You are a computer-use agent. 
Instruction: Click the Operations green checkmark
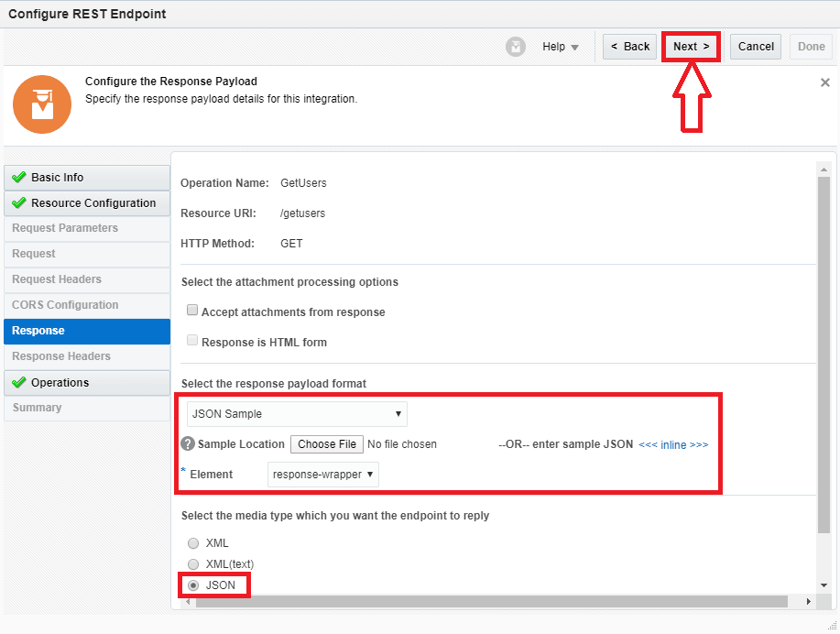(18, 383)
